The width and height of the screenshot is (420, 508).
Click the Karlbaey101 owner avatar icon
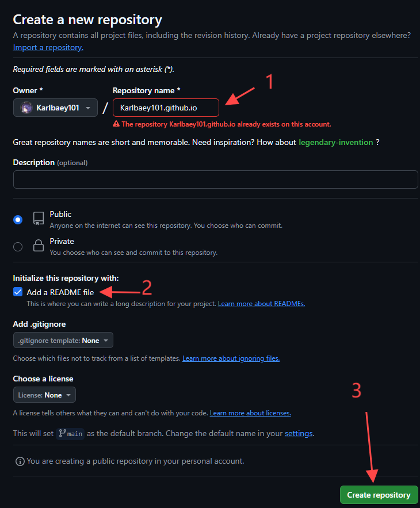point(26,108)
